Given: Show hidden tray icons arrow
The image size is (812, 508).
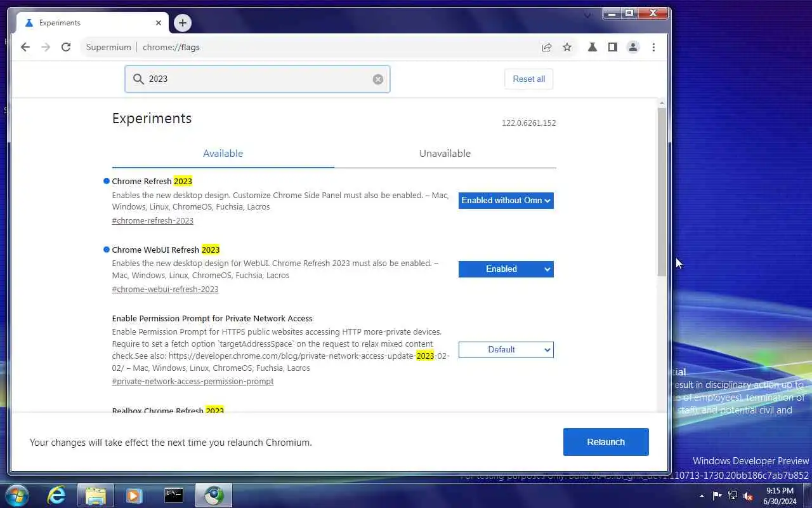Looking at the screenshot, I should 702,496.
